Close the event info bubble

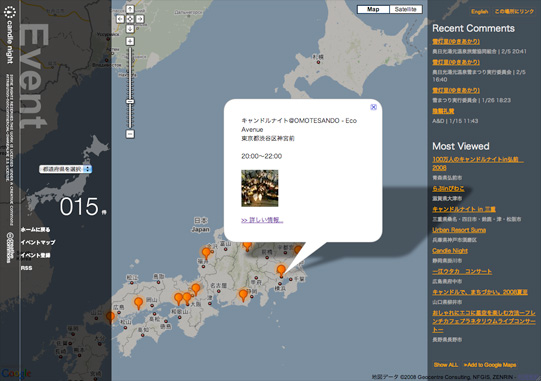(x=373, y=107)
